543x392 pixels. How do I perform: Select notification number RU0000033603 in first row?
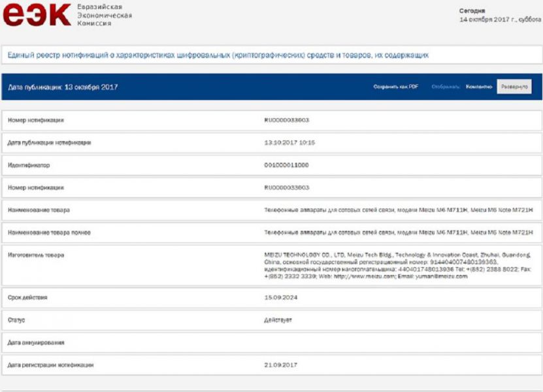[287, 120]
